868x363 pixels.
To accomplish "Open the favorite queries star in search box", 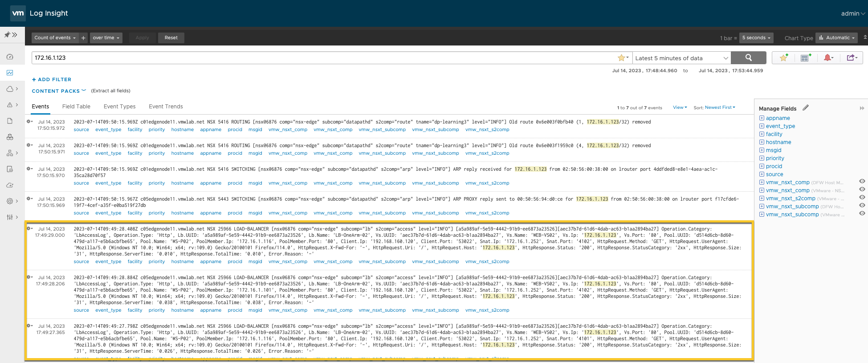I will coord(623,58).
